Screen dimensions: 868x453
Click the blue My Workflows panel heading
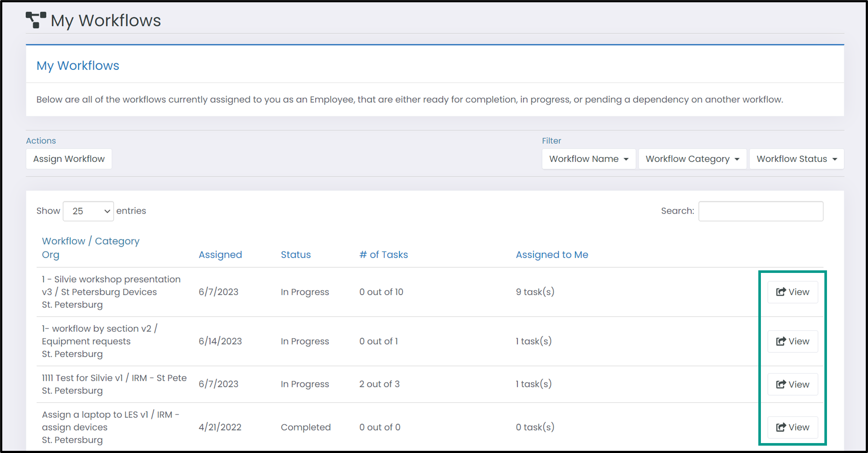(x=78, y=66)
